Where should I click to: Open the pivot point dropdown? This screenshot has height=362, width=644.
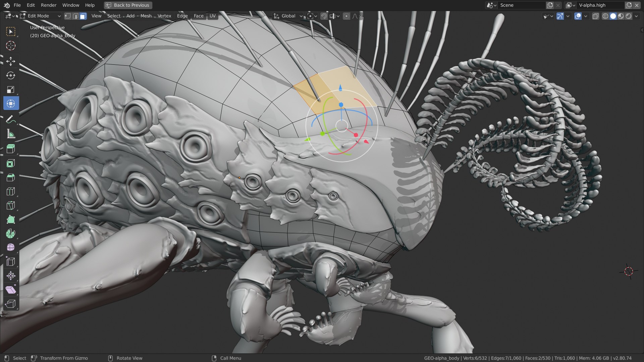coord(312,16)
